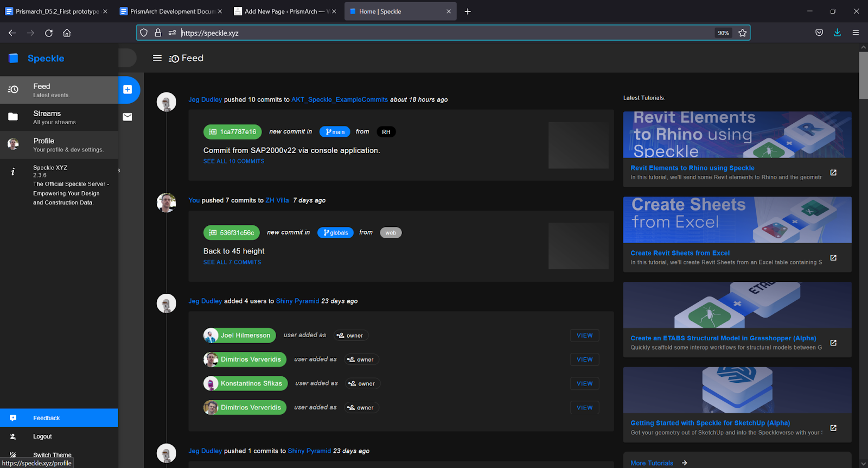868x468 pixels.
Task: Click the blue new stream plus button
Action: click(x=127, y=90)
